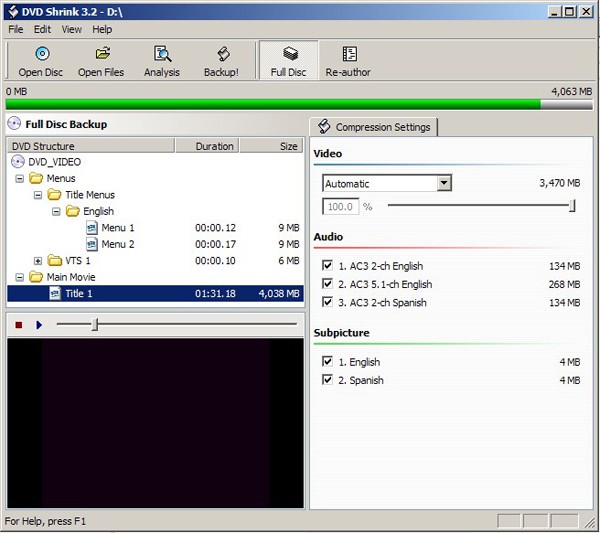Click the Menu 2 video icon
Image resolution: width=600 pixels, height=533 pixels.
click(x=92, y=244)
